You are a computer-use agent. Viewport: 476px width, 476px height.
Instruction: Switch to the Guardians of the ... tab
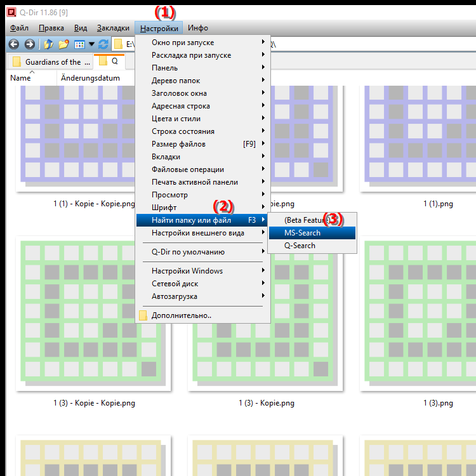click(x=50, y=62)
